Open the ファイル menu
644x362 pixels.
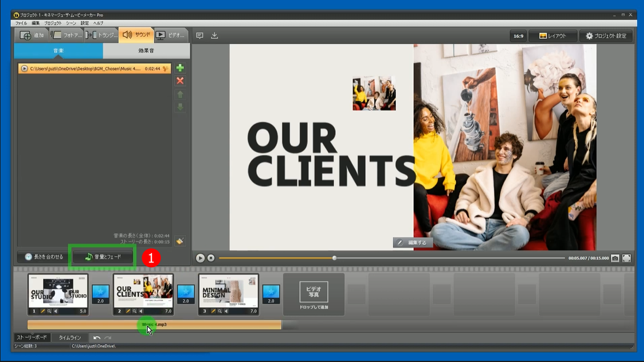(21, 24)
